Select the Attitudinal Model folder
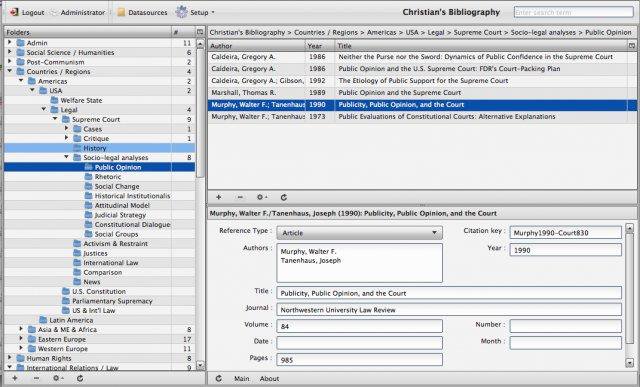This screenshot has height=387, width=640. [x=122, y=205]
